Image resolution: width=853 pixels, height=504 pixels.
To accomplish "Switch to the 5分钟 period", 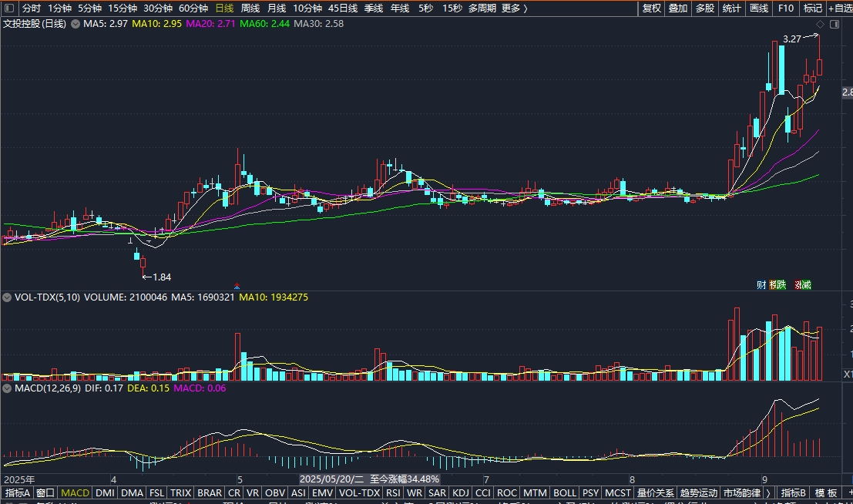I will pos(89,8).
